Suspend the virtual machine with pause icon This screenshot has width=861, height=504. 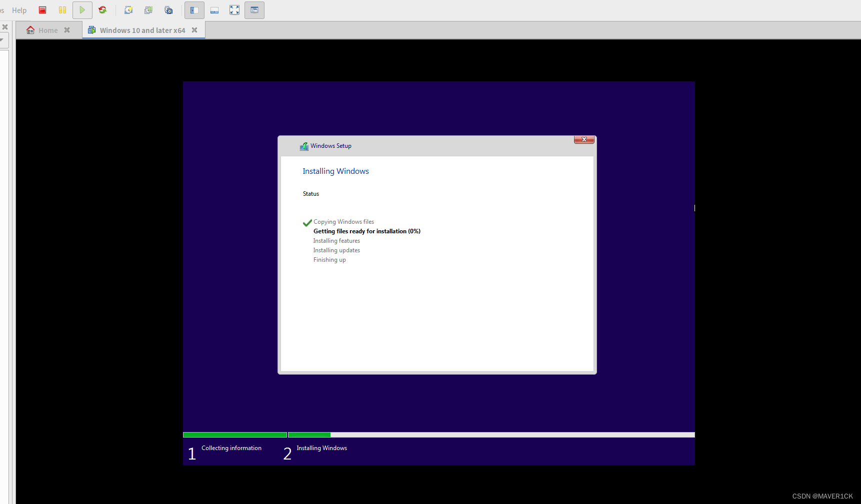(x=62, y=10)
